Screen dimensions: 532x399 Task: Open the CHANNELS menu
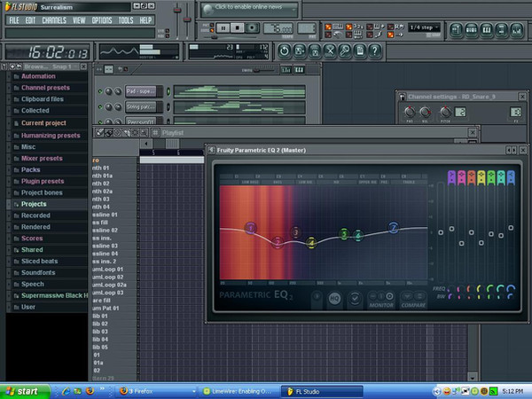pos(54,20)
